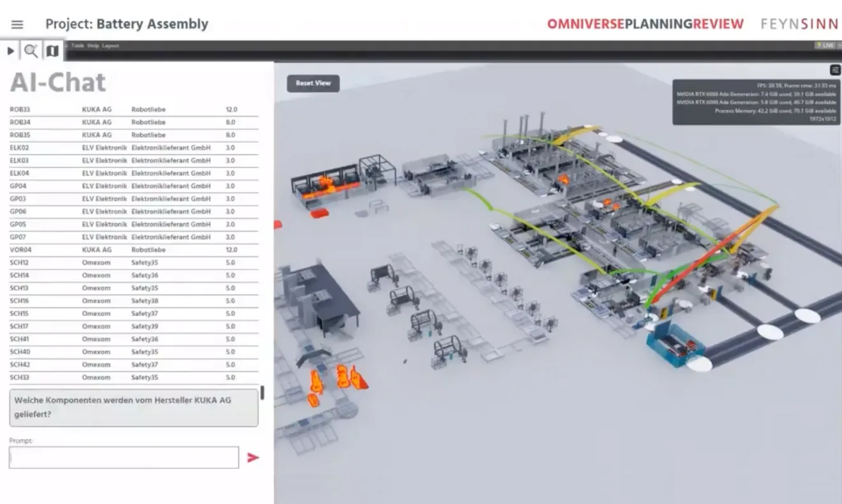Focus the Prompt input field

124,457
